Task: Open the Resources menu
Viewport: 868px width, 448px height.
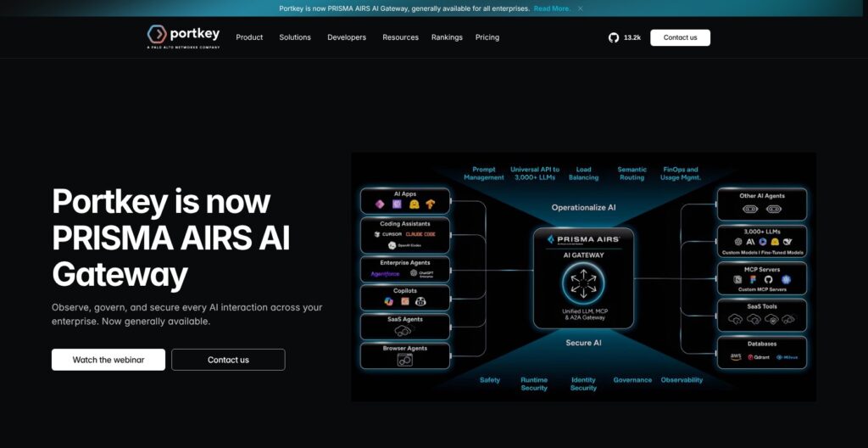Action: tap(400, 37)
